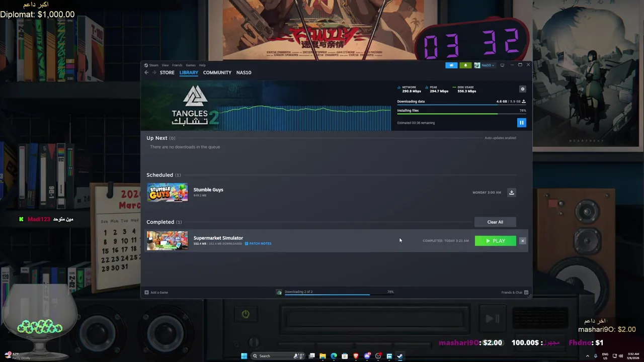This screenshot has width=644, height=362.
Task: Click the MONDAY 3:00 AM schedule text
Action: (x=487, y=193)
